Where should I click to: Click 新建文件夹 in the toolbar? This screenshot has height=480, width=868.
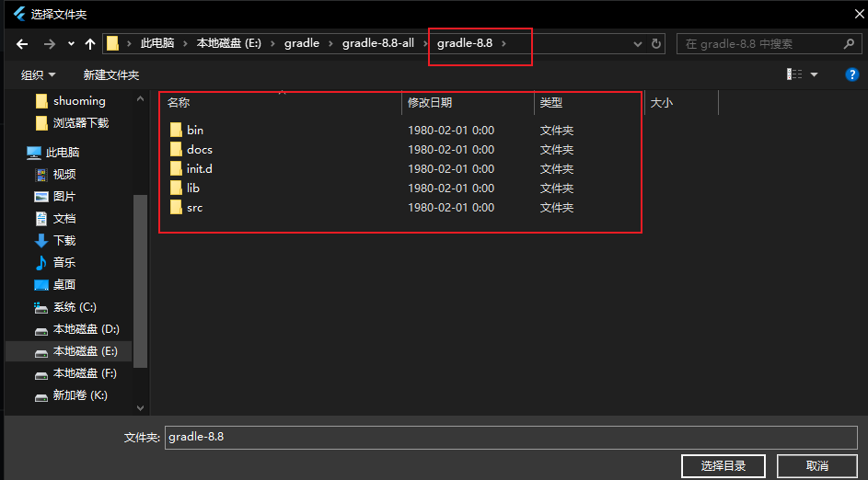110,74
